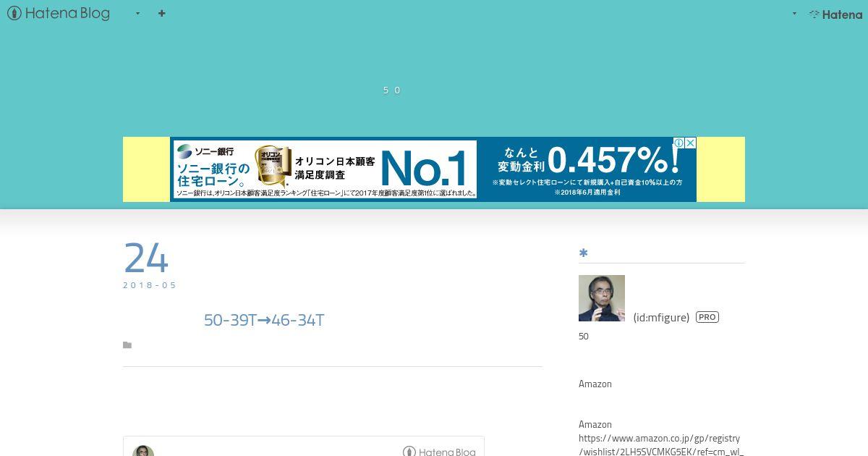Click the date number 24
868x456 pixels.
pos(146,258)
